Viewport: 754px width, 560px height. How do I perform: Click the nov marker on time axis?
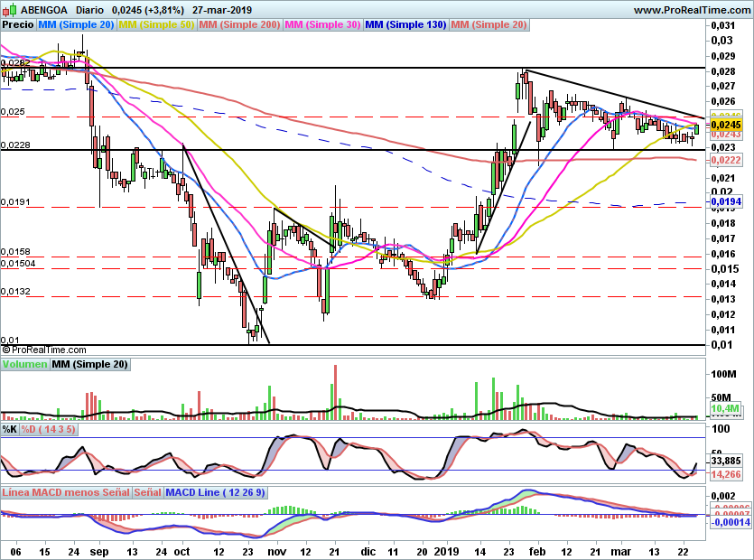coord(276,551)
